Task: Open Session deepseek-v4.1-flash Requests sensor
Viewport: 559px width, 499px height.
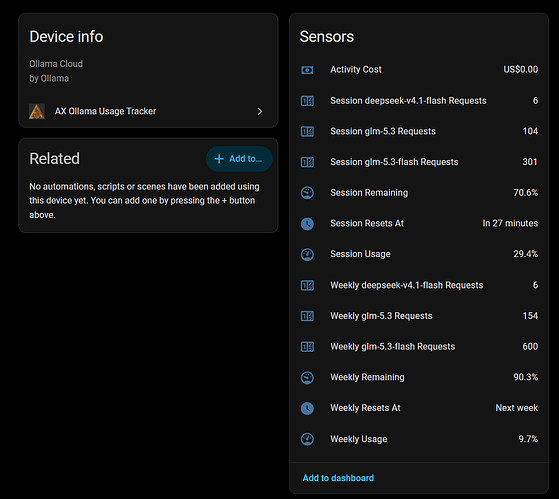Action: click(x=419, y=101)
